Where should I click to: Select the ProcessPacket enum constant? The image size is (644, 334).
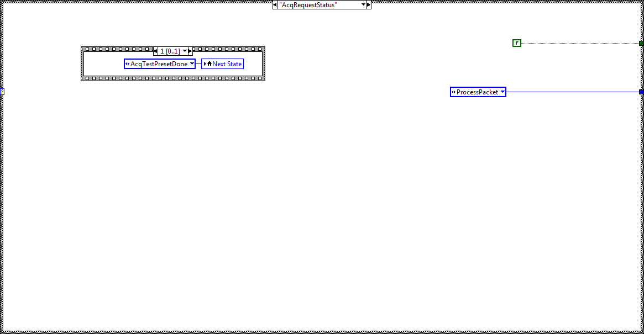pos(475,92)
